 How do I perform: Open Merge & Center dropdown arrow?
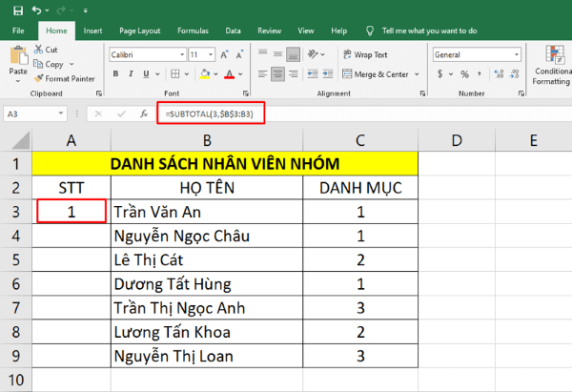(x=417, y=74)
